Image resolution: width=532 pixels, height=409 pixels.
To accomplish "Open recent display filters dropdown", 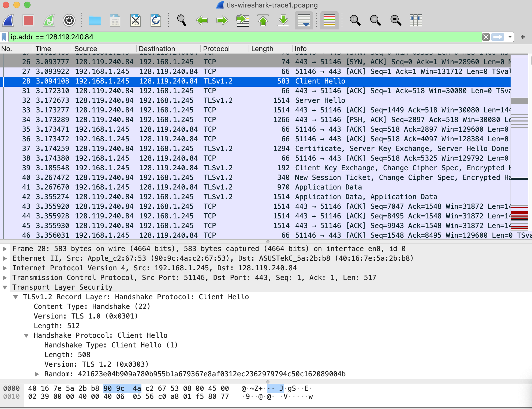I will coord(510,37).
